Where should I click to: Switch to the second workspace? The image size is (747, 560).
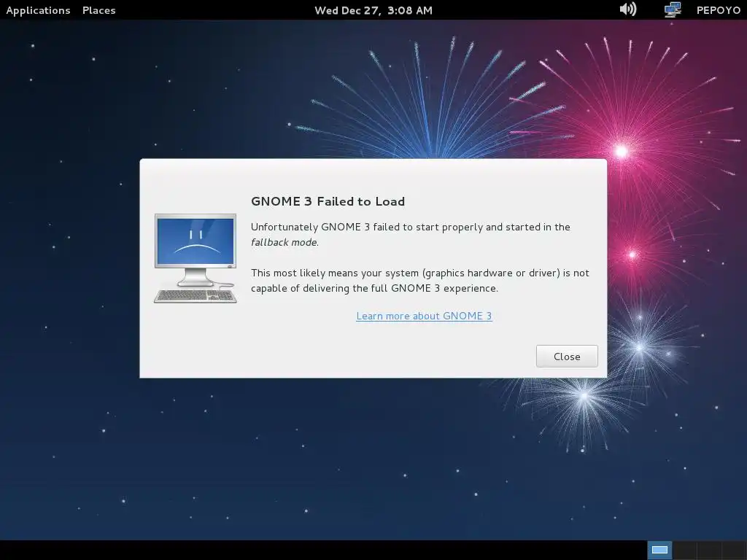click(684, 550)
